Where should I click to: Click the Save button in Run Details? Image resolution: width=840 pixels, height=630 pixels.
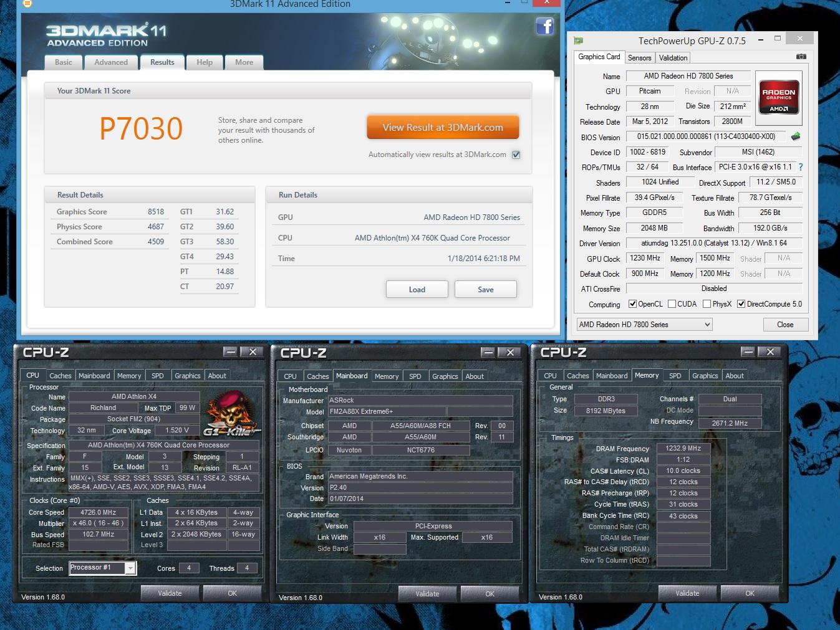[486, 290]
